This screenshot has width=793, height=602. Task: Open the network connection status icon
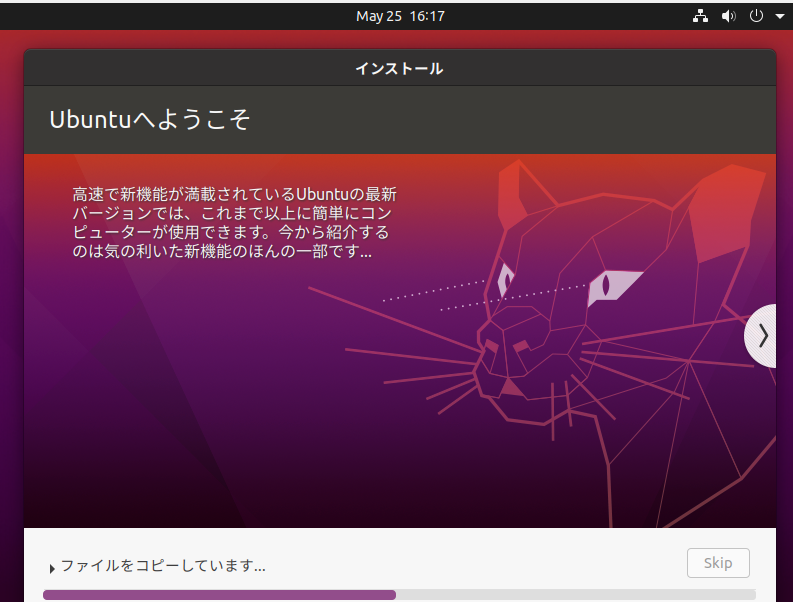click(700, 16)
